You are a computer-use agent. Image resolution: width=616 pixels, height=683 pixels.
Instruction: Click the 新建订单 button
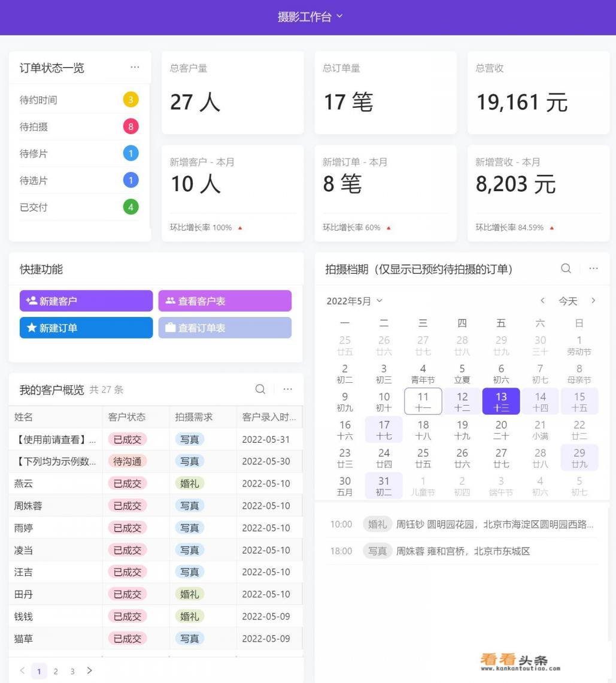pos(86,328)
